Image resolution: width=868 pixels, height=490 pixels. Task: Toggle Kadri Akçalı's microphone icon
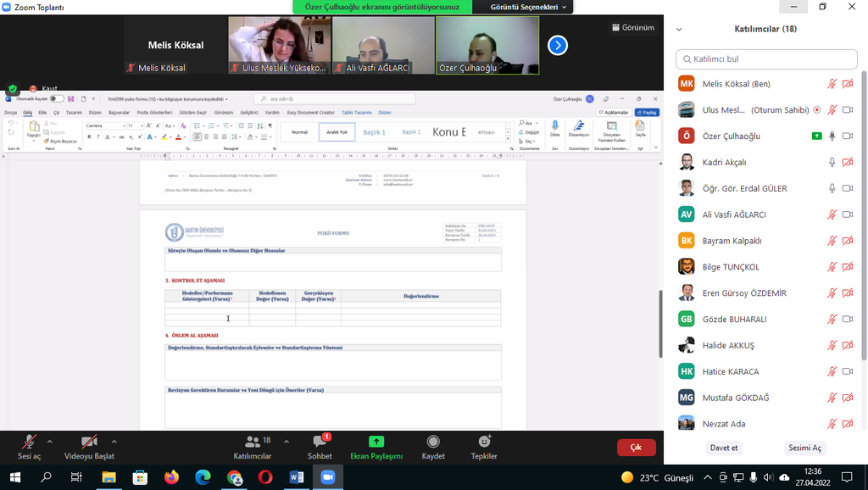[832, 162]
